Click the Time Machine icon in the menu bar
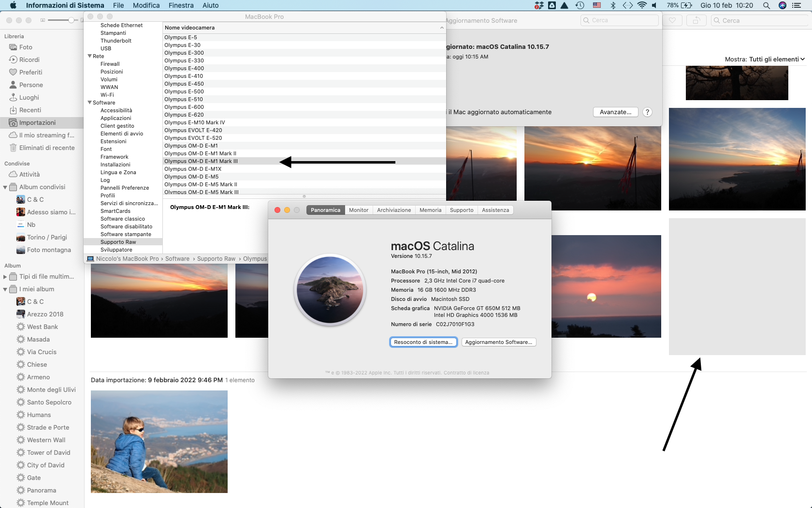 [x=580, y=5]
